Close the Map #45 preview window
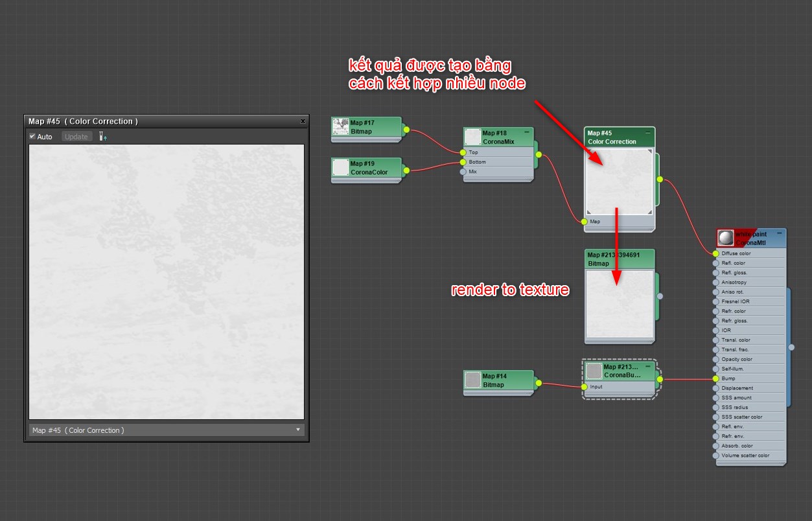Screen dimensions: 812x521 [x=303, y=121]
